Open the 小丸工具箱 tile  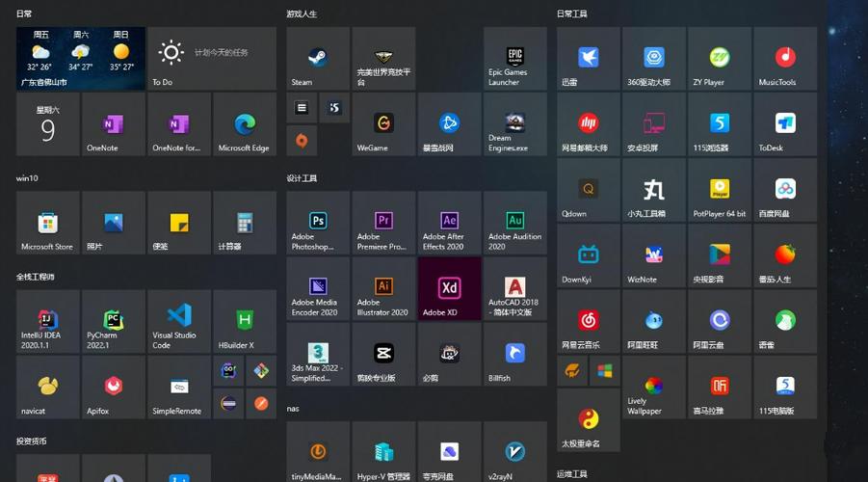click(x=654, y=190)
